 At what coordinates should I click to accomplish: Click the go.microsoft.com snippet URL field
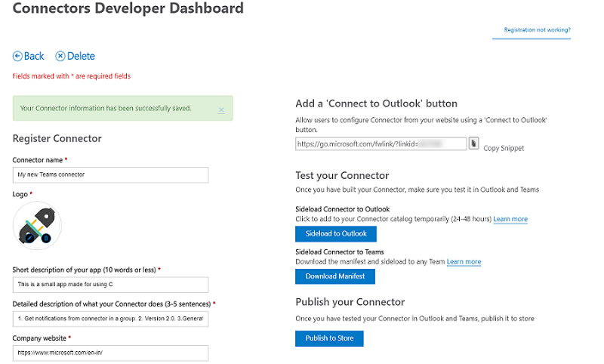(x=381, y=143)
